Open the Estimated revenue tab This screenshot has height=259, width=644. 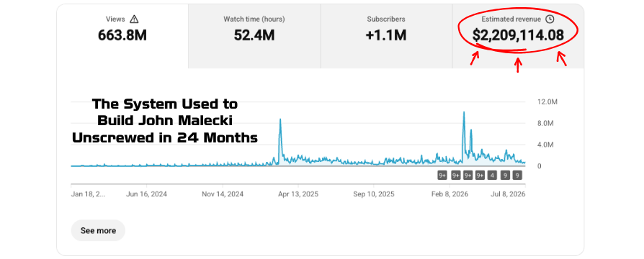[x=518, y=36]
